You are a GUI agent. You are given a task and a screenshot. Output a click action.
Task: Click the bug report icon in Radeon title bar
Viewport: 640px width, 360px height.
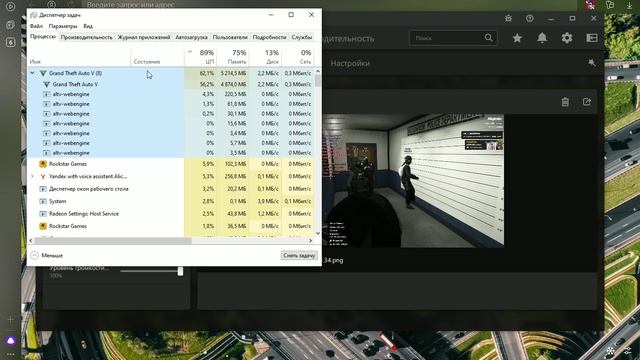508,18
